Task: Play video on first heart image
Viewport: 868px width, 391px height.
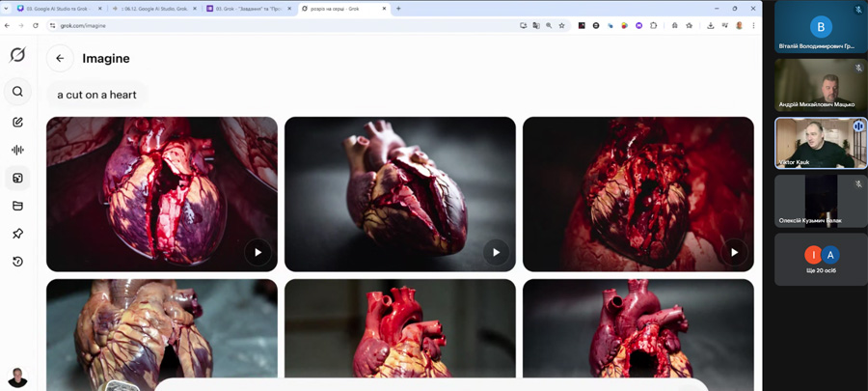Action: pyautogui.click(x=258, y=252)
